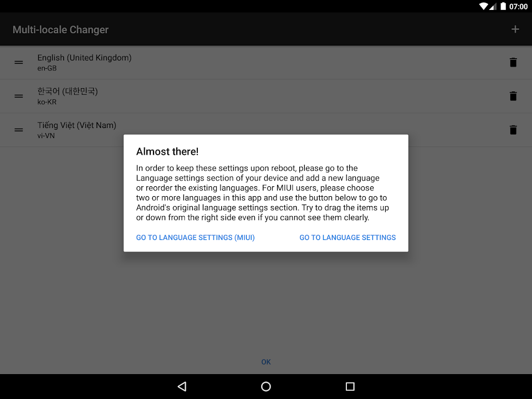Tap the plus icon to add a locale
This screenshot has height=399, width=532.
515,29
